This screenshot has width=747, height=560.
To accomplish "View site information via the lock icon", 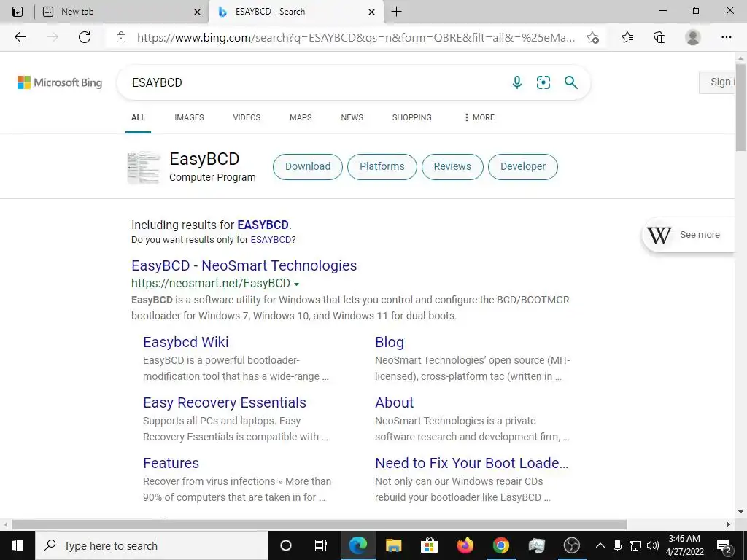I will pyautogui.click(x=121, y=37).
